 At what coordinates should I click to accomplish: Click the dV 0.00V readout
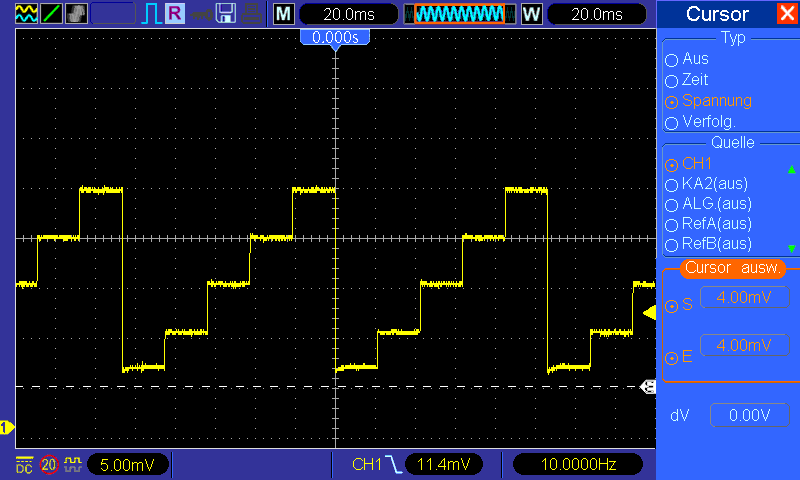[x=749, y=415]
